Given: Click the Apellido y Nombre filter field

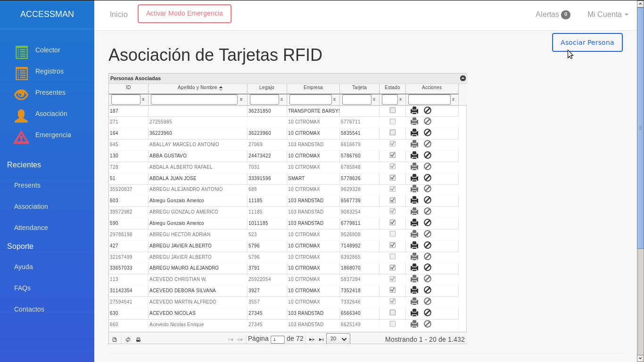Looking at the screenshot, I should point(194,99).
